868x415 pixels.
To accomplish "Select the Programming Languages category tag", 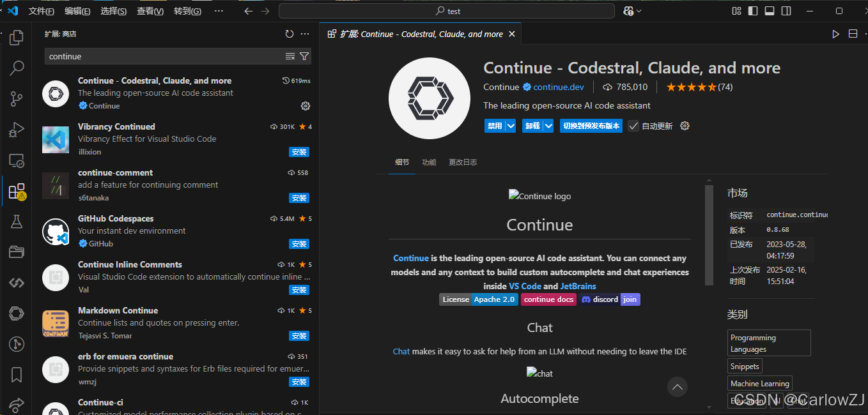I will (x=770, y=343).
